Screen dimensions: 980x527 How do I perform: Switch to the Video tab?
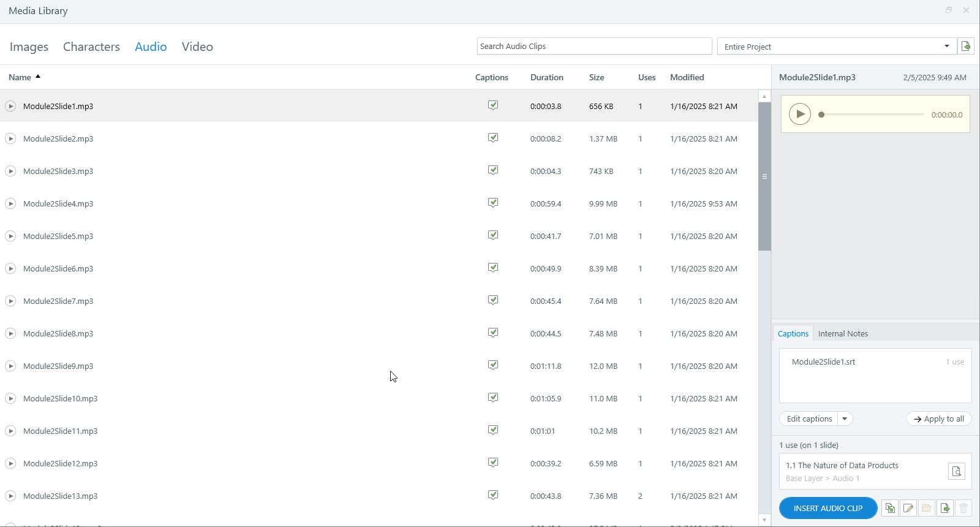click(x=197, y=47)
